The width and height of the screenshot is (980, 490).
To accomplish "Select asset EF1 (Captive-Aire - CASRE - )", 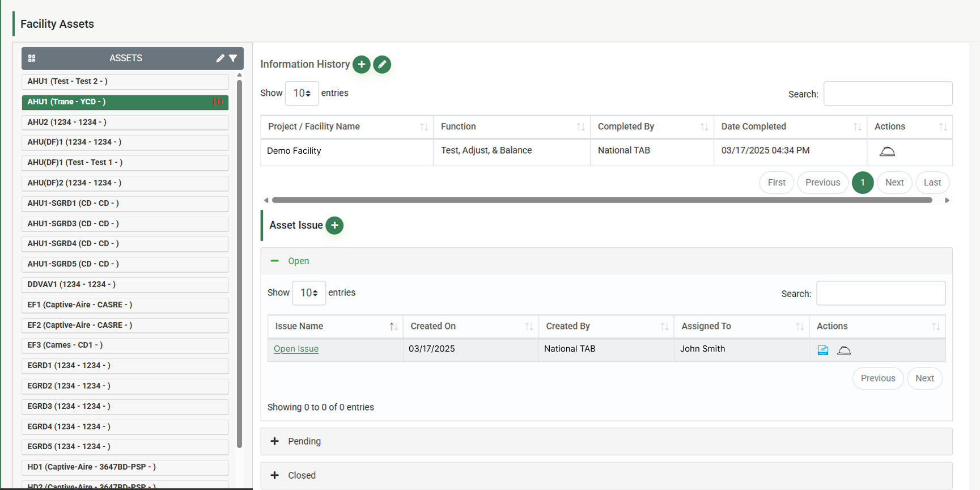I will 125,305.
